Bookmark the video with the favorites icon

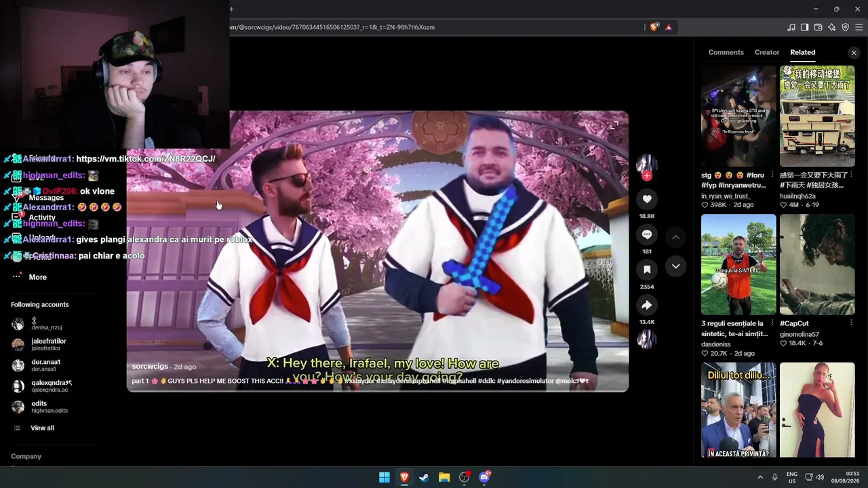(x=647, y=270)
